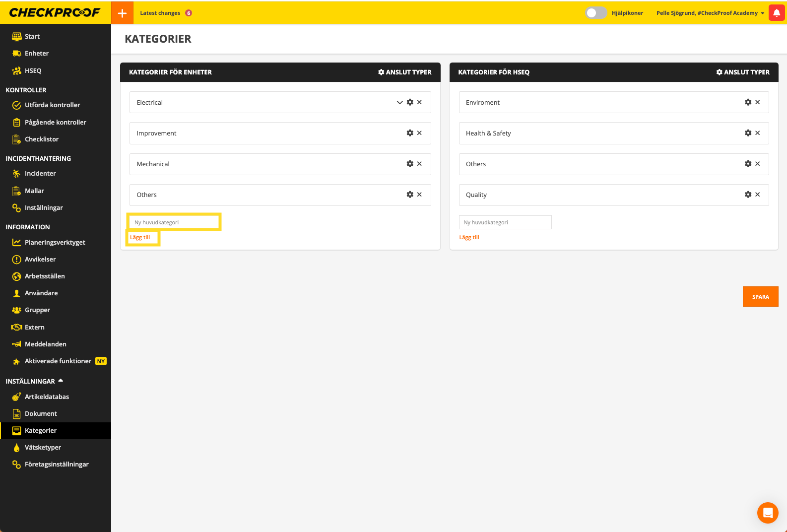787x532 pixels.
Task: Click Lägg till under Kategorier för enheter
Action: click(x=140, y=237)
